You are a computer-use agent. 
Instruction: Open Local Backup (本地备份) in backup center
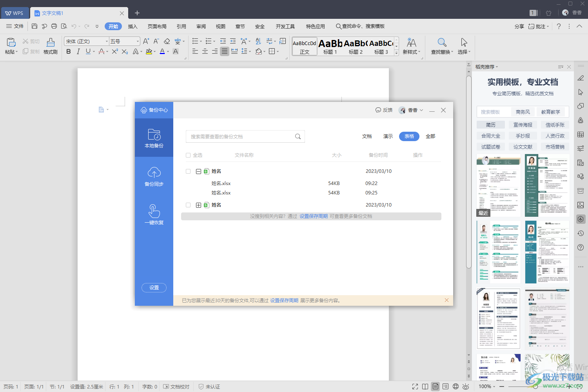pyautogui.click(x=154, y=138)
